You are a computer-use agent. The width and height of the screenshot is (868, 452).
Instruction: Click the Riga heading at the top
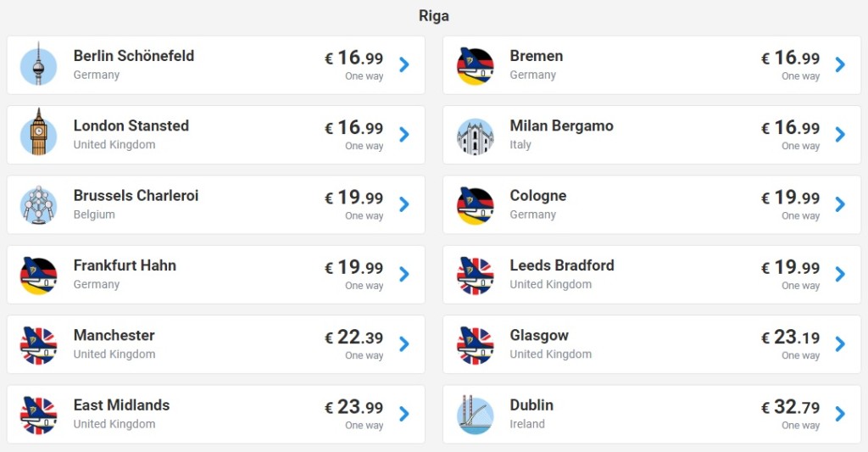point(434,16)
